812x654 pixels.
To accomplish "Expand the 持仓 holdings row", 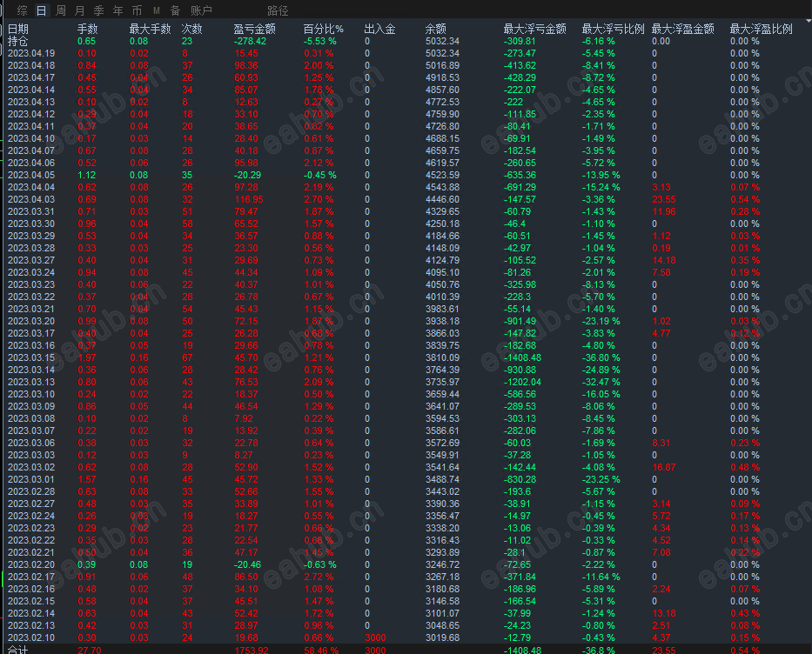I will point(19,40).
